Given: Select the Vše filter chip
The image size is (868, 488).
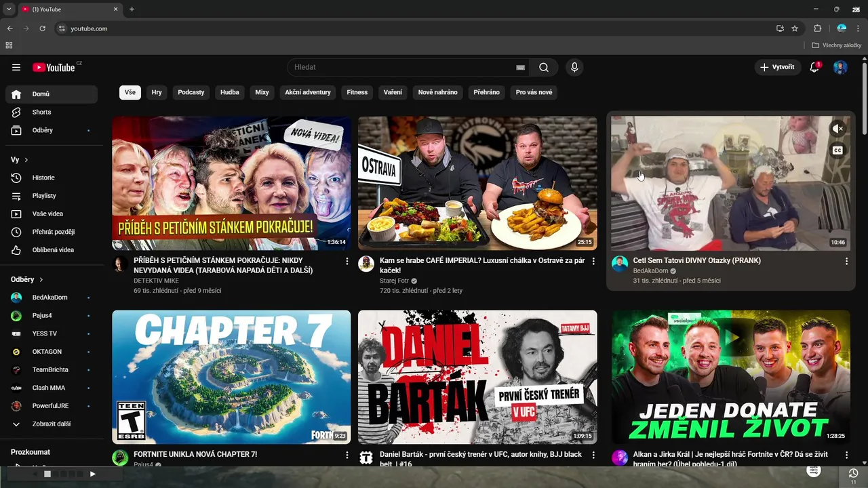Looking at the screenshot, I should [x=130, y=92].
